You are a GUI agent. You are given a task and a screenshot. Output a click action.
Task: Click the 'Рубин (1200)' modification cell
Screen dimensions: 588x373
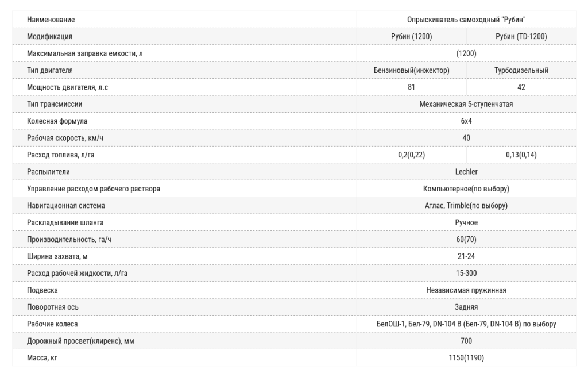click(411, 37)
